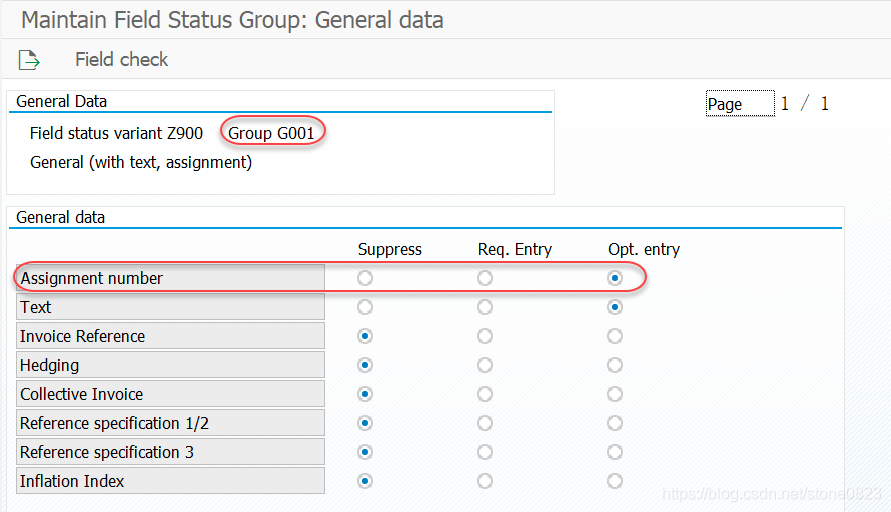Set Collective Invoice to Opt. entry
Viewport: 891px width, 512px height.
[615, 394]
